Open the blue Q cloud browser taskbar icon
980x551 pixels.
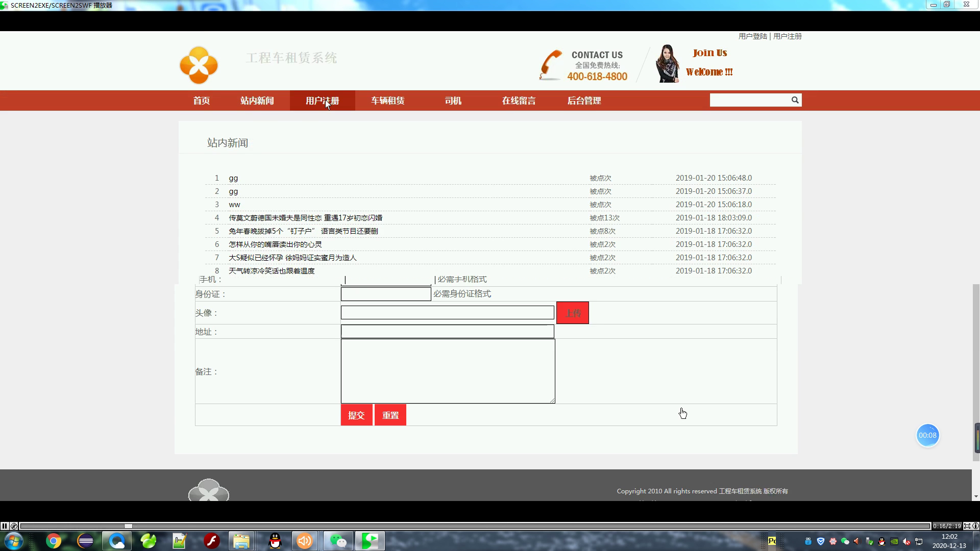(117, 541)
